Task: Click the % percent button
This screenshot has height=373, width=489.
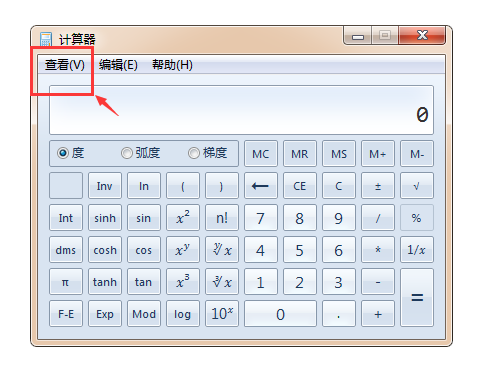Action: (x=417, y=218)
